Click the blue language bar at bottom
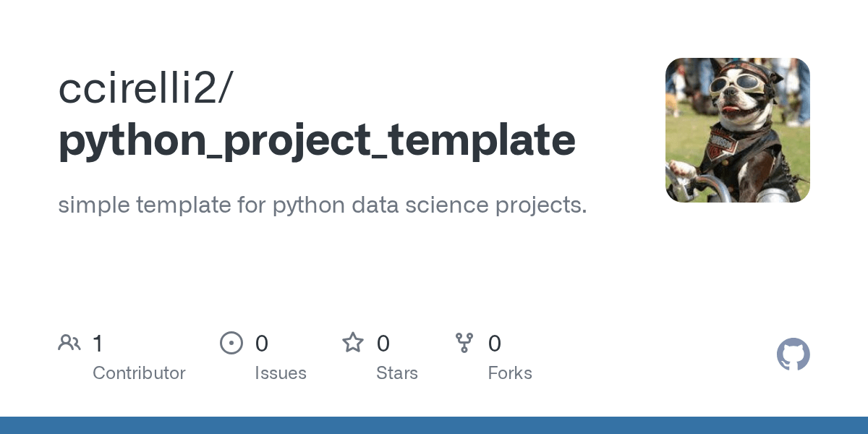This screenshot has width=868, height=434. (x=434, y=425)
